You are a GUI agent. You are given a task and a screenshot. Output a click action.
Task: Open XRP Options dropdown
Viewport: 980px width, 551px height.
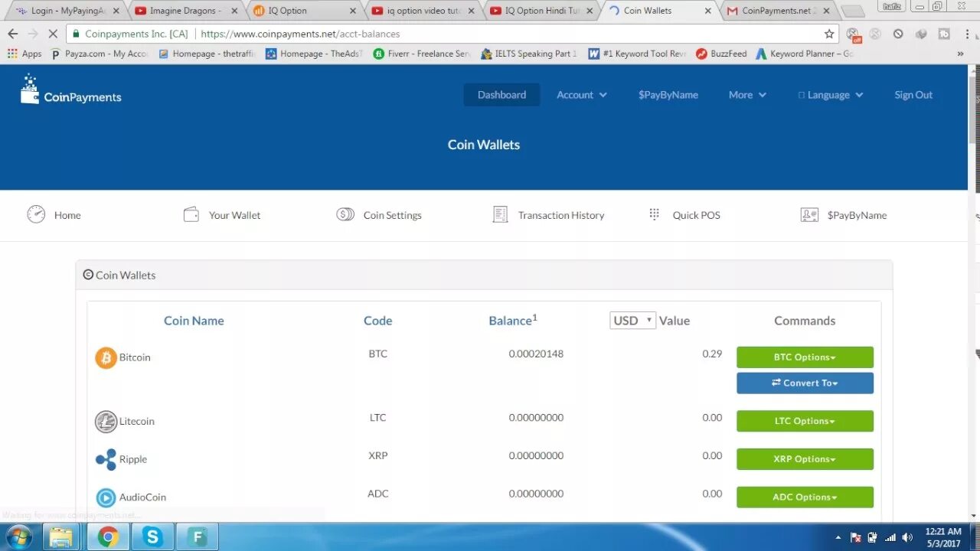[805, 459]
